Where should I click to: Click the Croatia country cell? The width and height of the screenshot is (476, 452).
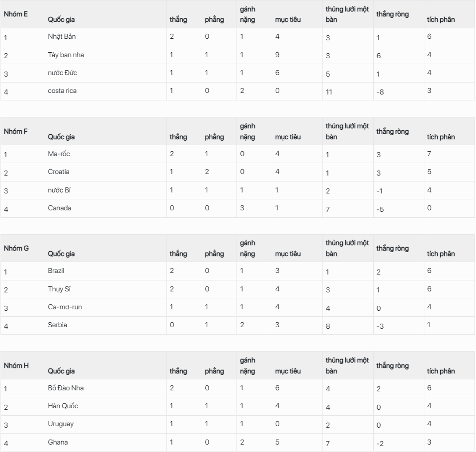point(59,172)
